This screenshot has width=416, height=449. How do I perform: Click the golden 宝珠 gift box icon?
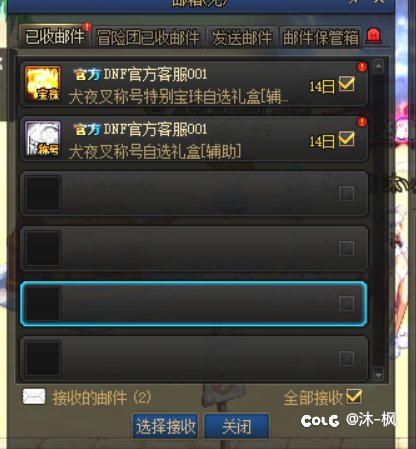pos(43,84)
